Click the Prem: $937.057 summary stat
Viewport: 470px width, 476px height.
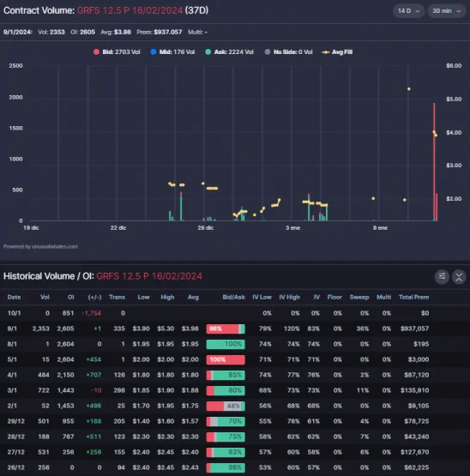pos(159,33)
